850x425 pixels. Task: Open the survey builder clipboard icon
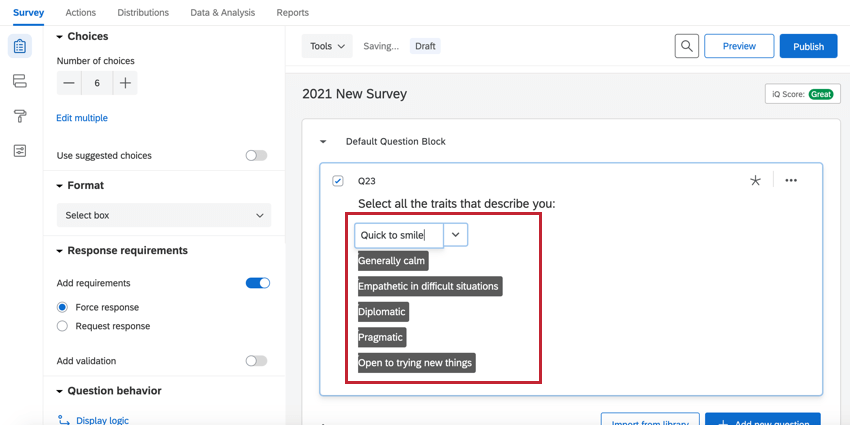pyautogui.click(x=20, y=46)
